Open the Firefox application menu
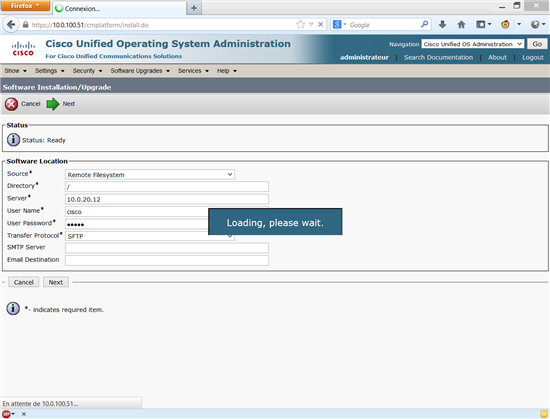Screen dimensions: 550x419 [25, 6]
